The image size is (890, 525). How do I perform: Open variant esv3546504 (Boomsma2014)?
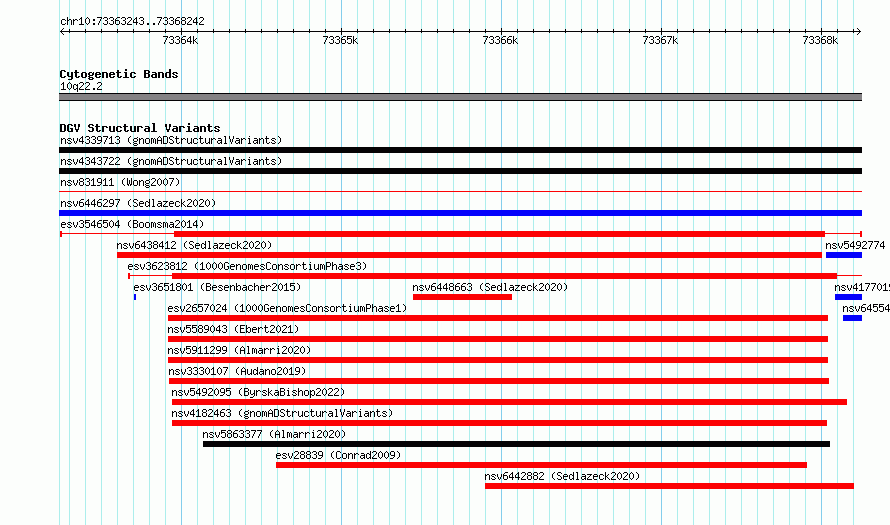(x=132, y=224)
